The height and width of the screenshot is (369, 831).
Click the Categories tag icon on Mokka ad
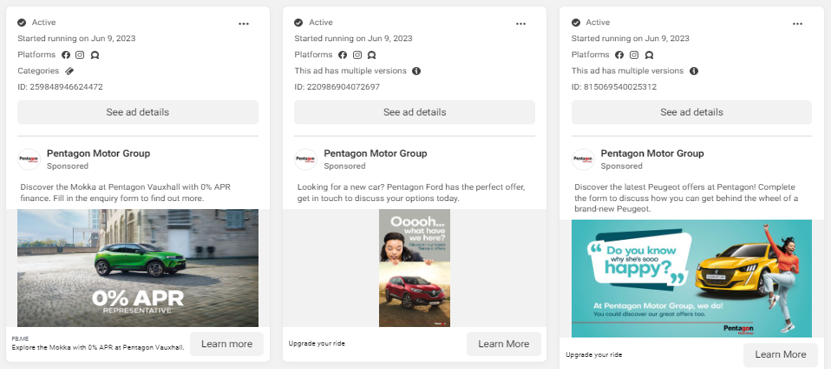pyautogui.click(x=69, y=71)
